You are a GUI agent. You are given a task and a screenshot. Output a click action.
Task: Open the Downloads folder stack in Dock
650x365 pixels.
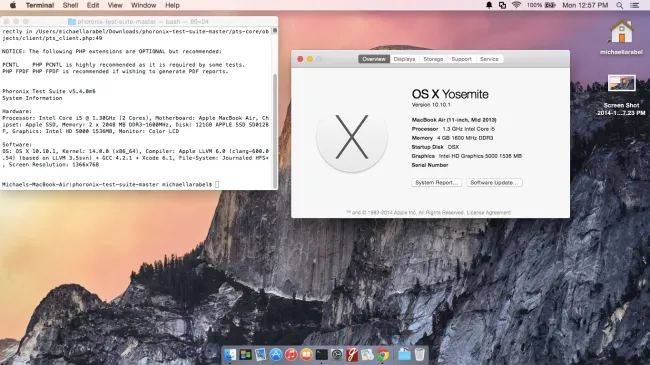click(x=404, y=355)
